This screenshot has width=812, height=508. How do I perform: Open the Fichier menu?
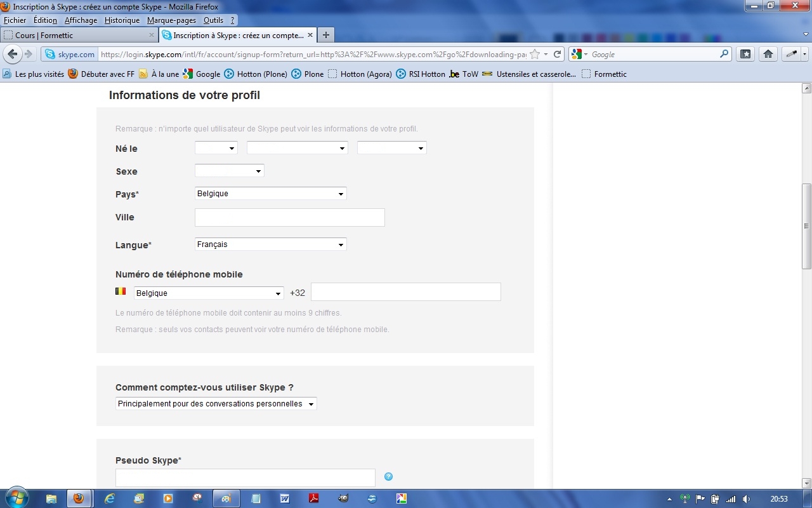pos(15,20)
